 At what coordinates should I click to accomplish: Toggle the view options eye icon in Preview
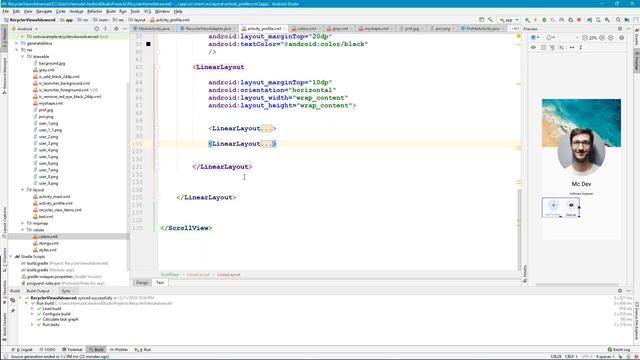click(533, 47)
